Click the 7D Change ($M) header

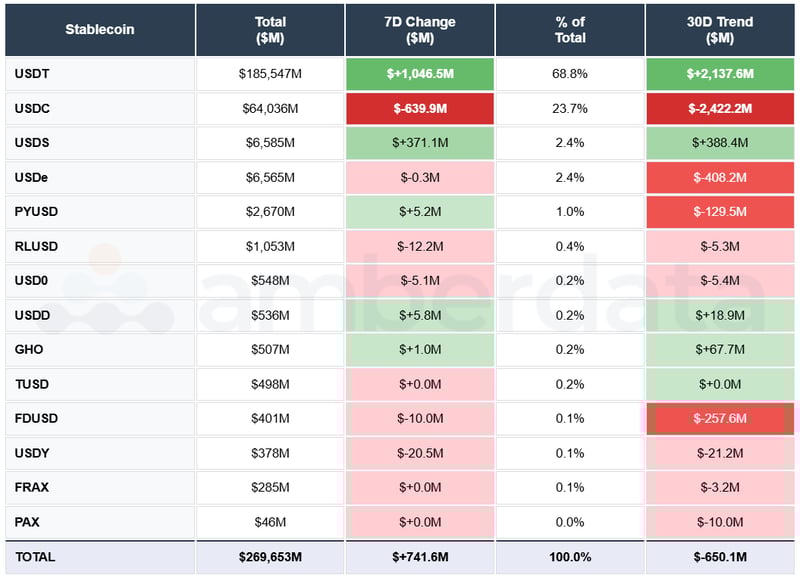click(x=420, y=30)
